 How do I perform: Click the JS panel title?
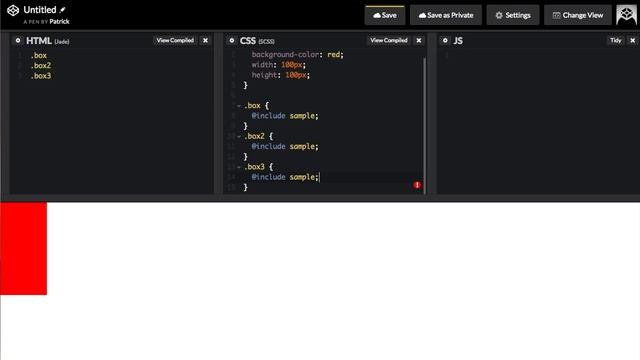[458, 41]
